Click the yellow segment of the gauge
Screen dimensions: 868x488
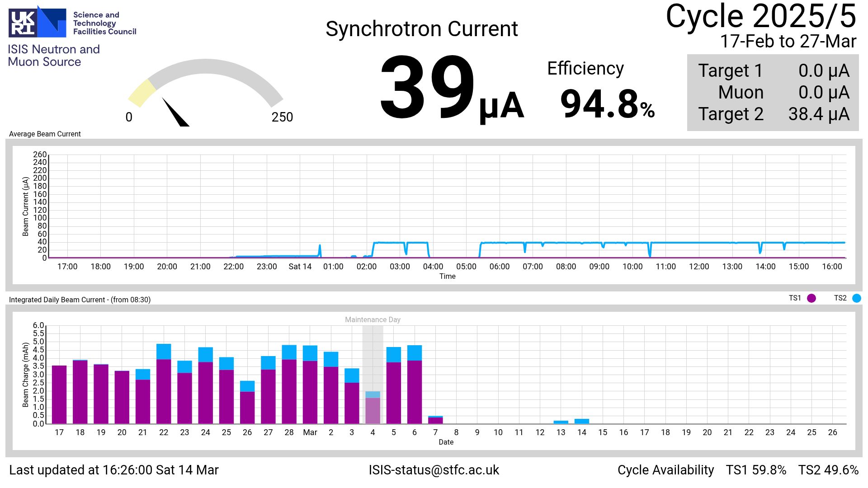coord(142,93)
